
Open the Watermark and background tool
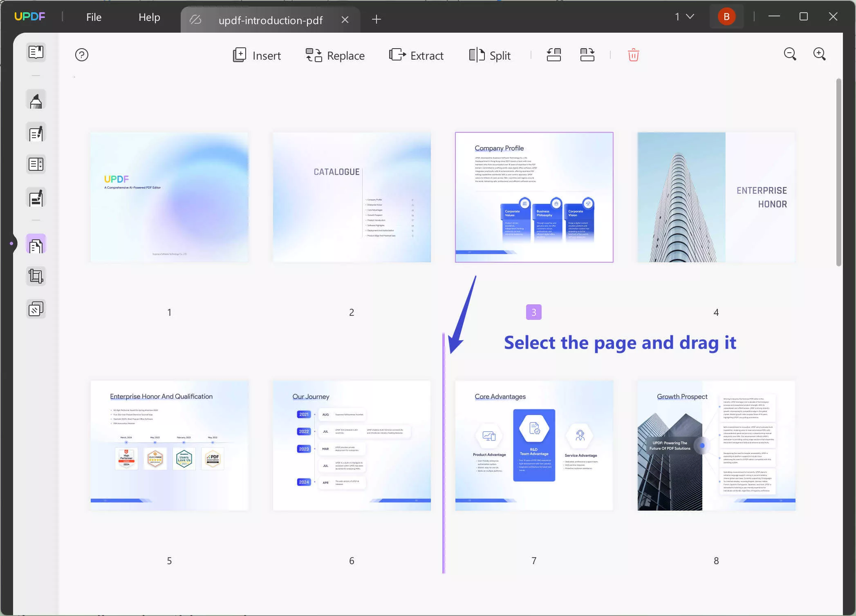click(36, 309)
